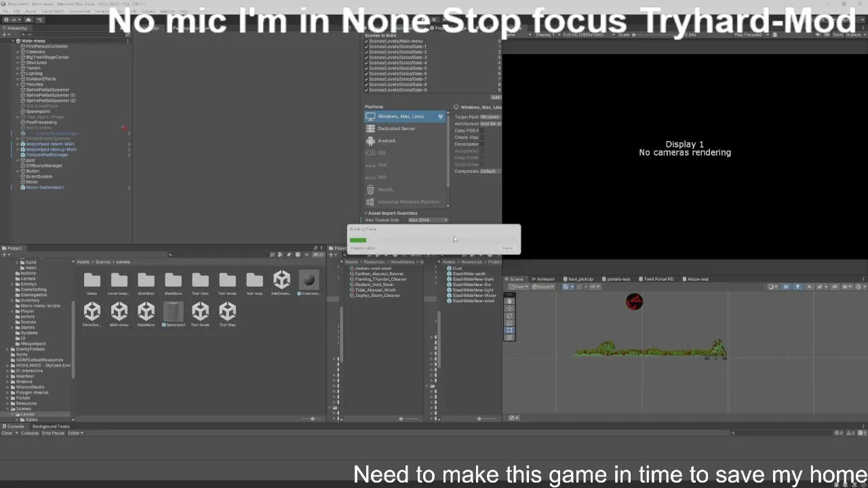Select the Spawnpoint prefab asset
Screen dimensions: 868x488
point(173,311)
